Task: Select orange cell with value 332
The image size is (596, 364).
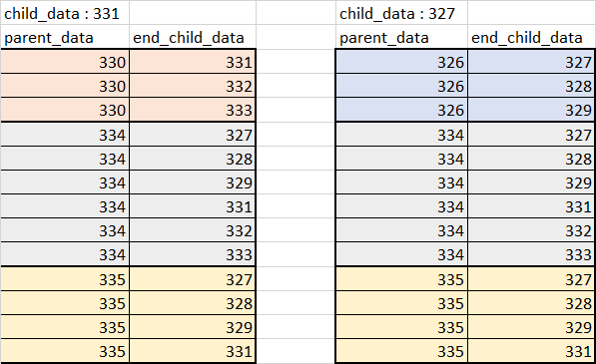Action: point(193,86)
